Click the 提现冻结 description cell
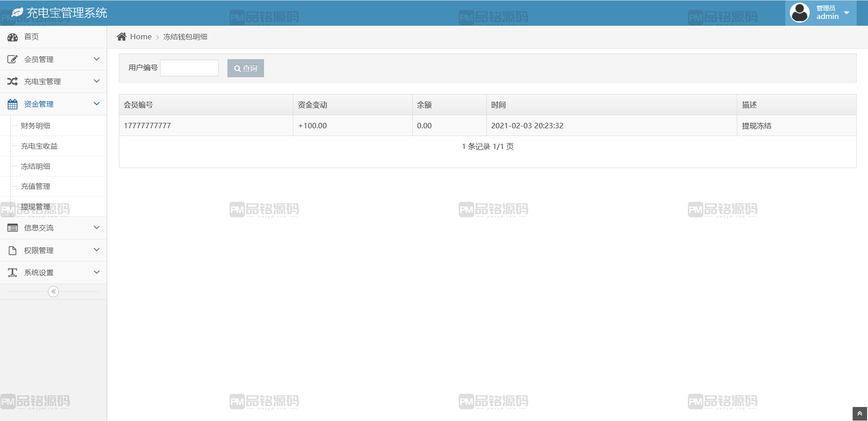868x421 pixels. pyautogui.click(x=797, y=126)
